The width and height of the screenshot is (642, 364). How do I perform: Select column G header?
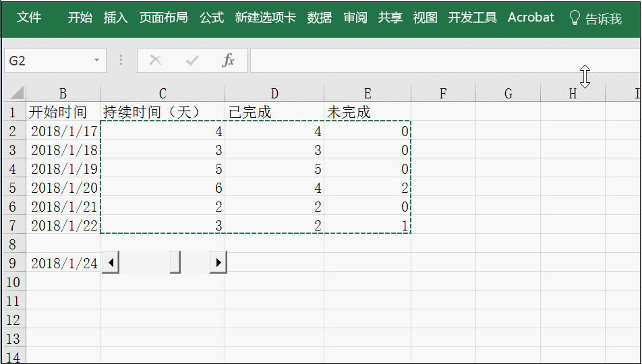tap(508, 93)
